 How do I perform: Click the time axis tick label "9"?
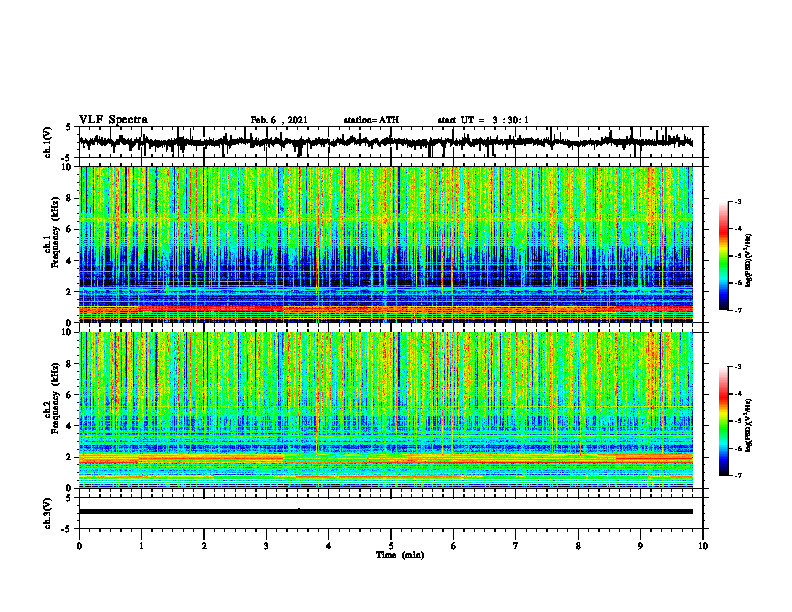pos(640,546)
